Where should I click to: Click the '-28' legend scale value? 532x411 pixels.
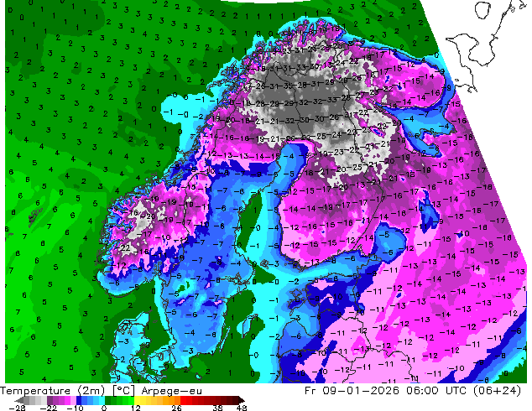pos(17,408)
